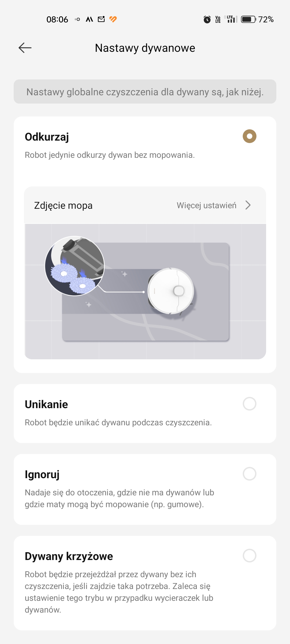This screenshot has width=290, height=644.
Task: Tap the Więcej ustawień link
Action: (206, 205)
